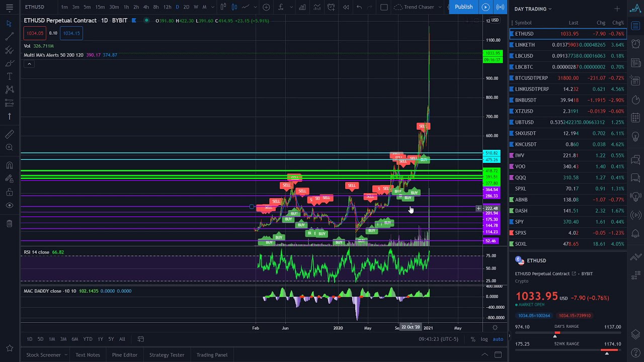Screen dimensions: 644x362
Task: Sort watchlist by Last column
Action: pyautogui.click(x=573, y=23)
